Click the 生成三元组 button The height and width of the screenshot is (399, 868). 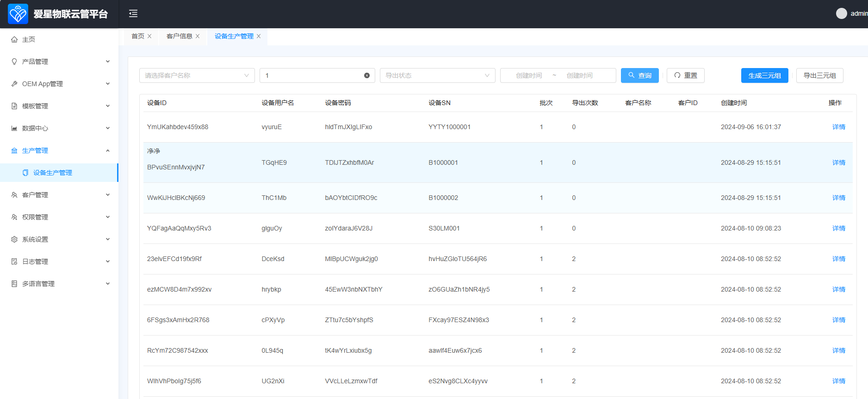coord(765,75)
